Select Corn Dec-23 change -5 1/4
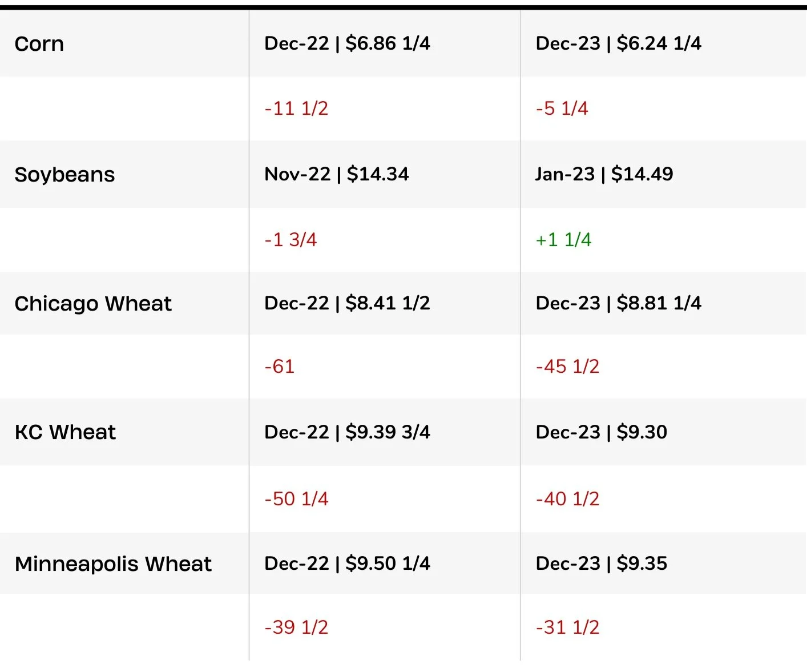Screen dimensions: 807x672 pyautogui.click(x=562, y=108)
